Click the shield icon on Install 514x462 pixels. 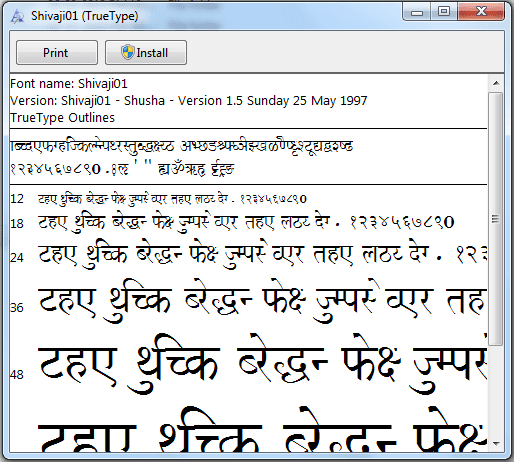click(x=128, y=52)
